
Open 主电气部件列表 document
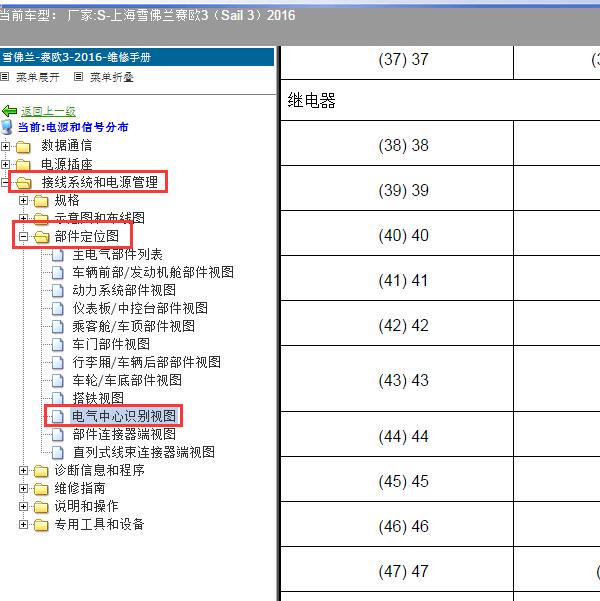point(117,255)
